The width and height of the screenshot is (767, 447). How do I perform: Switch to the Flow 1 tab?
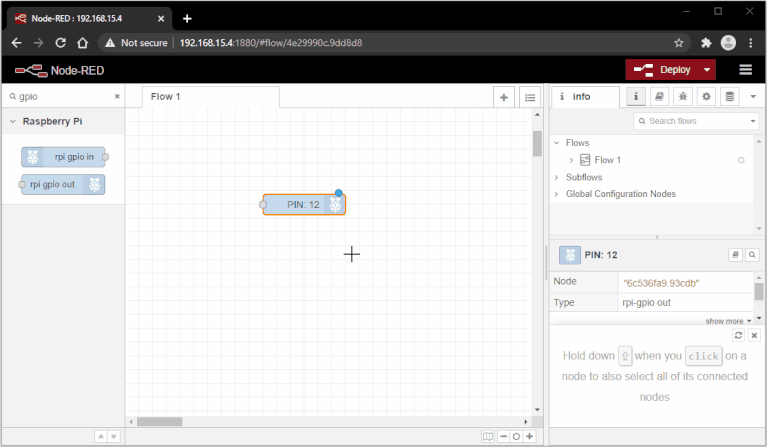click(x=166, y=97)
